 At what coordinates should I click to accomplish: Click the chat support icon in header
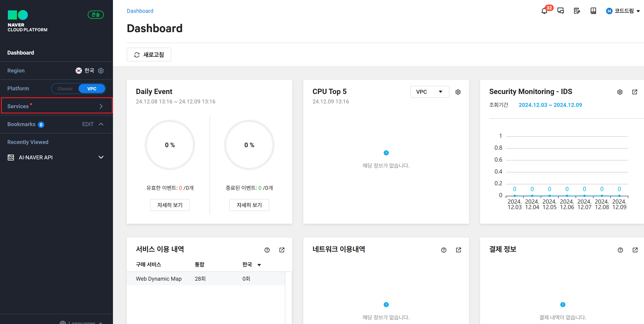(x=560, y=11)
